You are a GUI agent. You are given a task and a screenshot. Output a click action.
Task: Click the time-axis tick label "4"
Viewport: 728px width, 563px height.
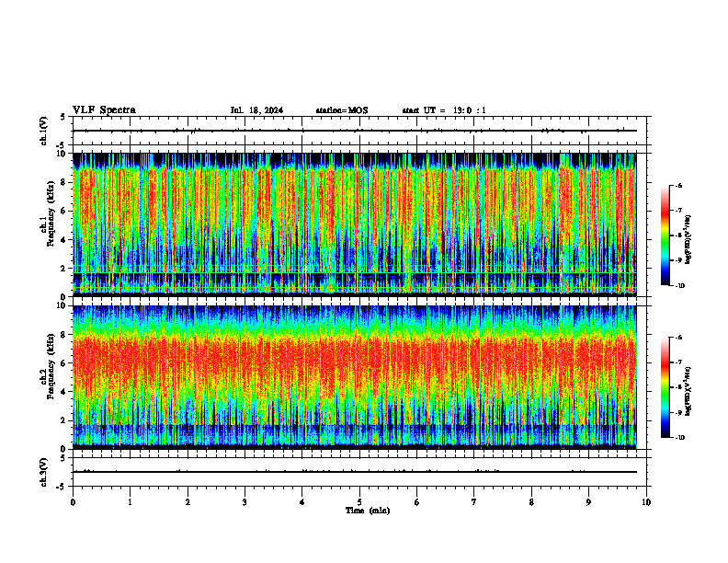click(302, 502)
